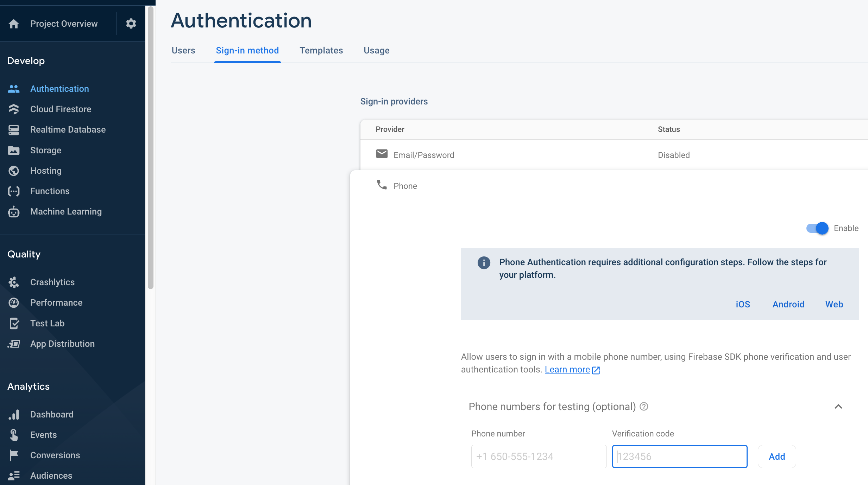Select the Sign-in method tab
868x485 pixels.
pos(247,50)
